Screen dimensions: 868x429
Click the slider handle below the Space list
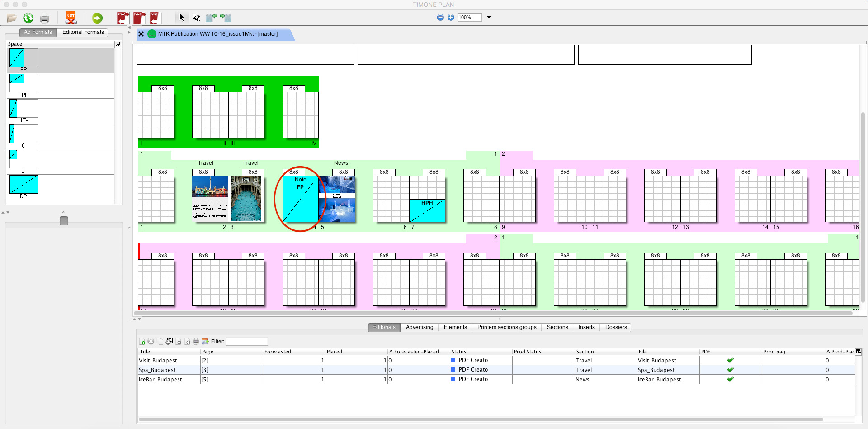(x=64, y=220)
